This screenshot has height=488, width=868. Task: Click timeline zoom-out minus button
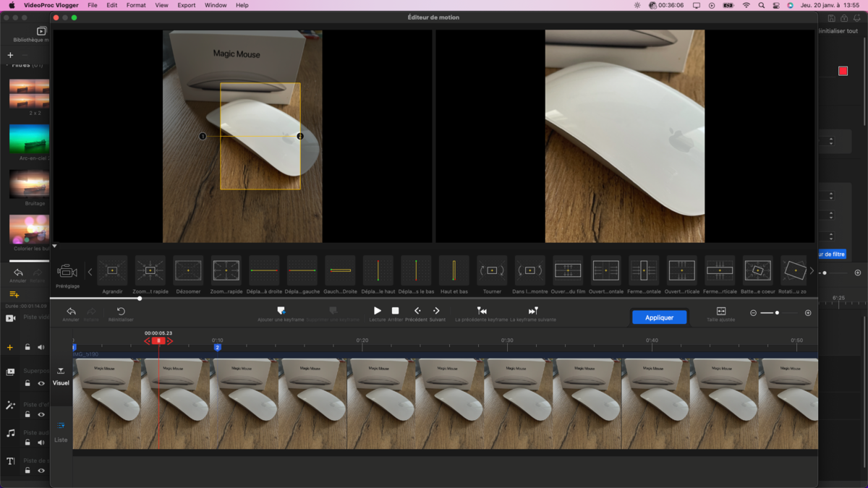click(x=753, y=313)
